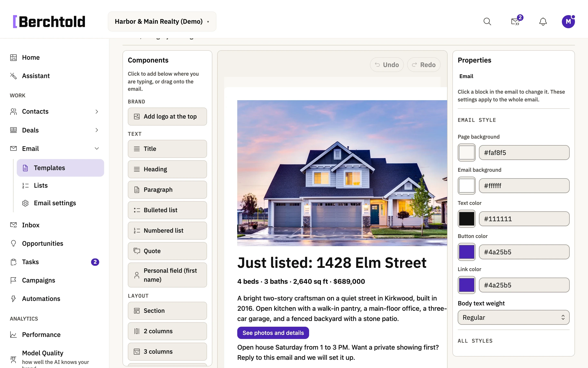Add a Quote component

click(x=167, y=251)
